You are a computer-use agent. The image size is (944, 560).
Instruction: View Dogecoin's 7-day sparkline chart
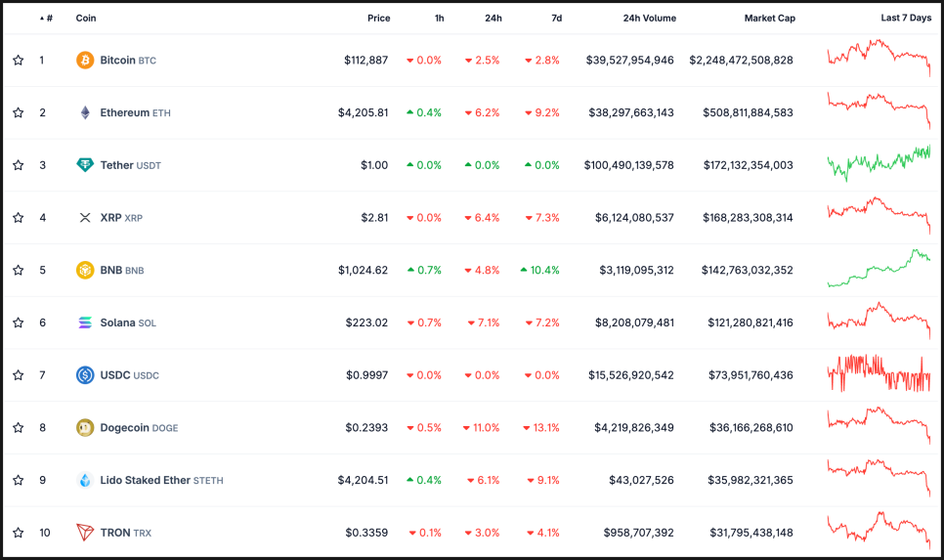click(x=879, y=425)
